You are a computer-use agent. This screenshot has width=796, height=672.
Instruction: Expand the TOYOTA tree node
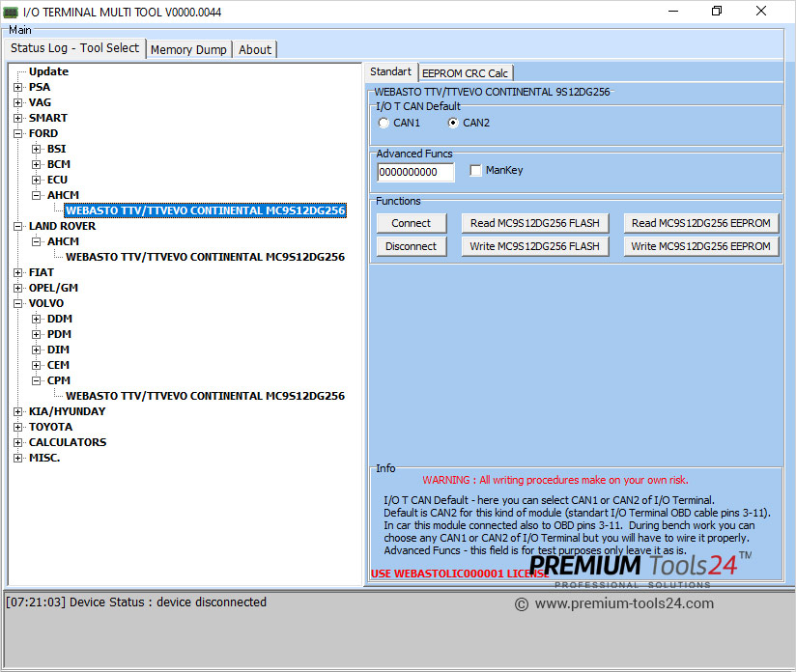[17, 428]
